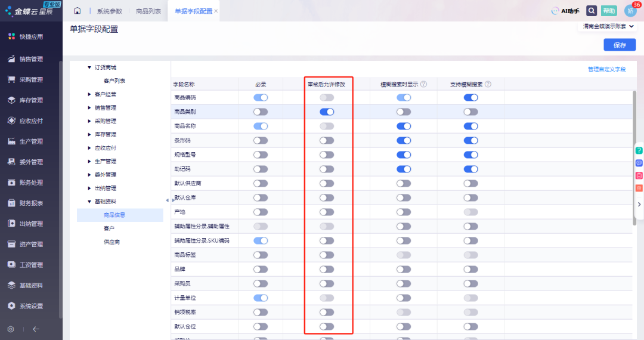Expand the 客户经营 tree node

pos(89,94)
